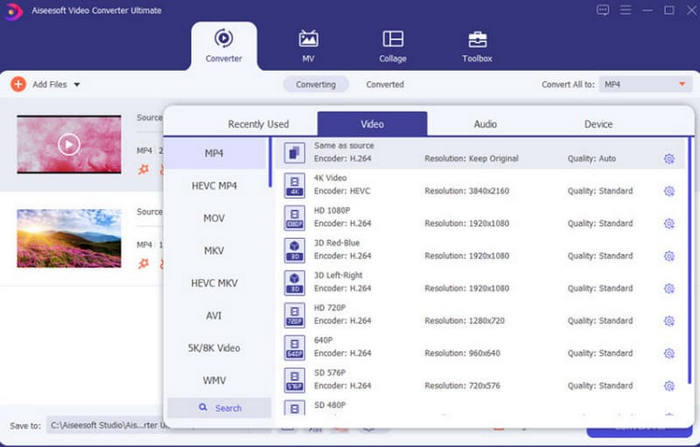Click the orange Add Files plus icon
Image resolution: width=700 pixels, height=447 pixels.
18,84
